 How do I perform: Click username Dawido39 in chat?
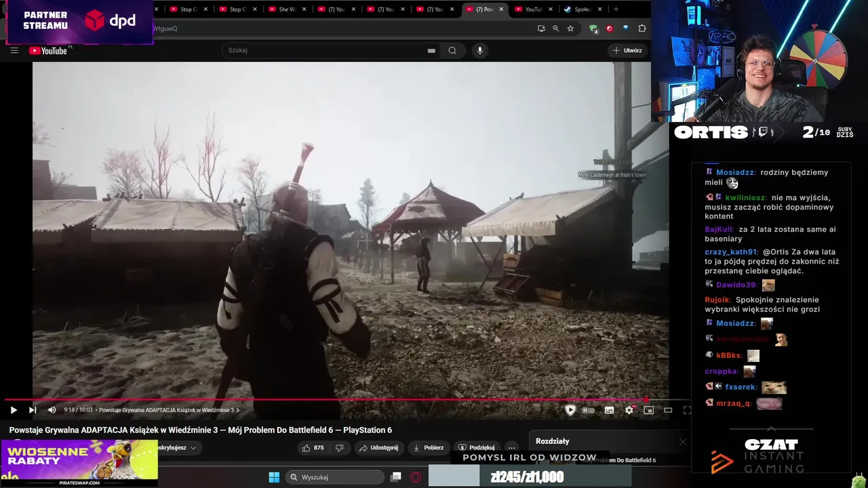coord(736,285)
